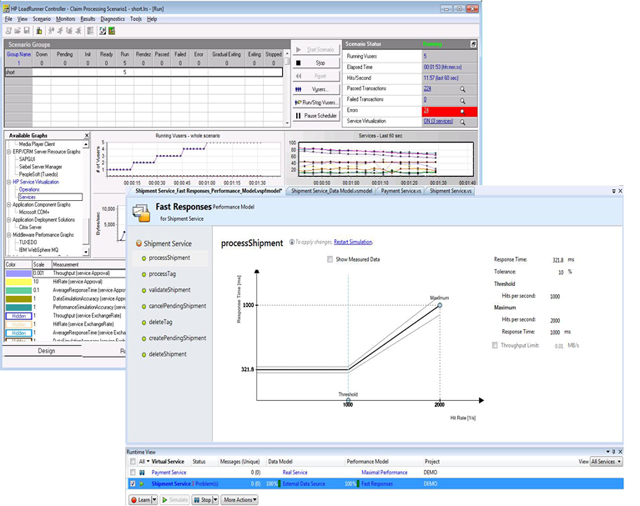
Task: Click the Vusers button
Action: pos(316,89)
